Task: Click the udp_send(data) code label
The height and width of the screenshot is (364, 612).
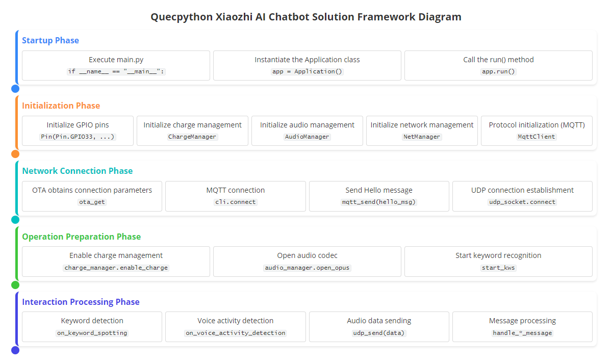Action: tap(379, 333)
